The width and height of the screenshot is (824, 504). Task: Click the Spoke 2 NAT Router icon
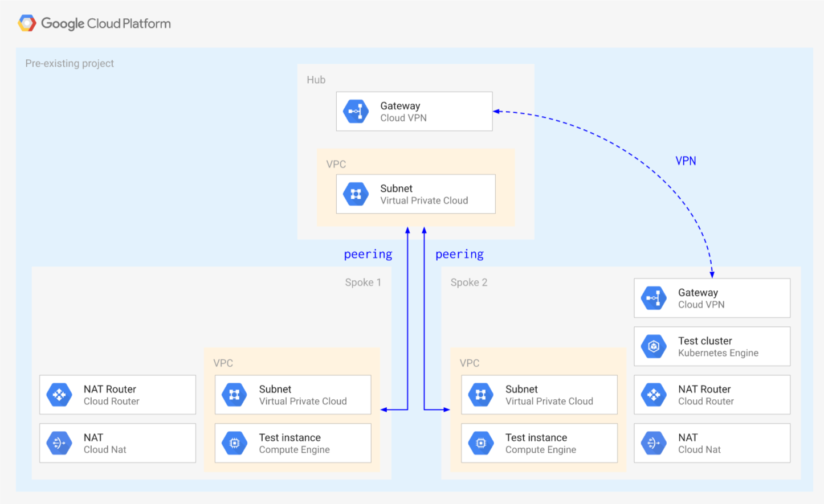654,395
